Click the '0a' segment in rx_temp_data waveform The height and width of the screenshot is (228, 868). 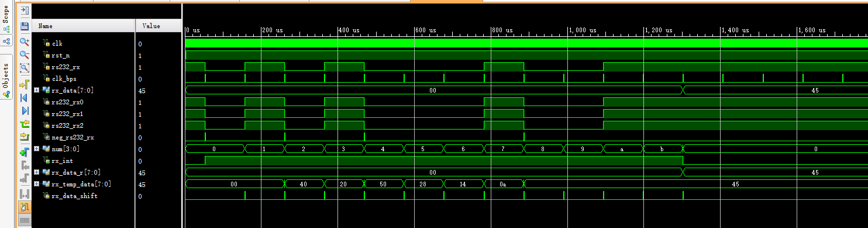(x=504, y=184)
